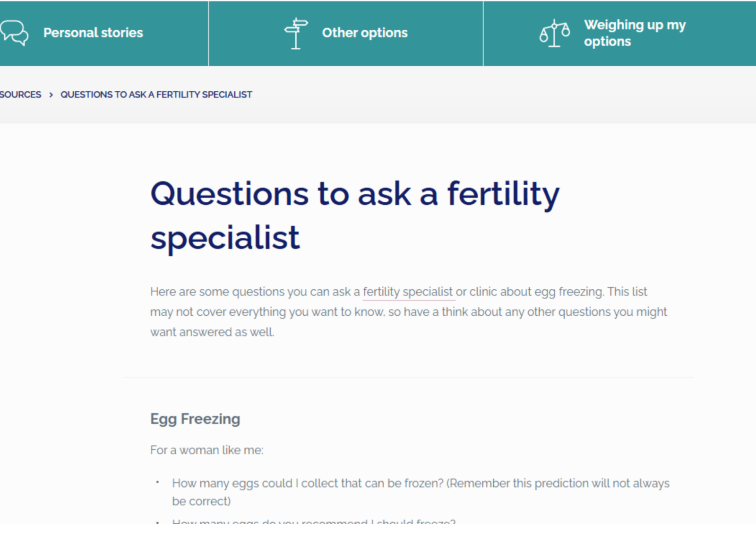Open Weighing up my options tab
This screenshot has height=554, width=756.
click(x=634, y=33)
